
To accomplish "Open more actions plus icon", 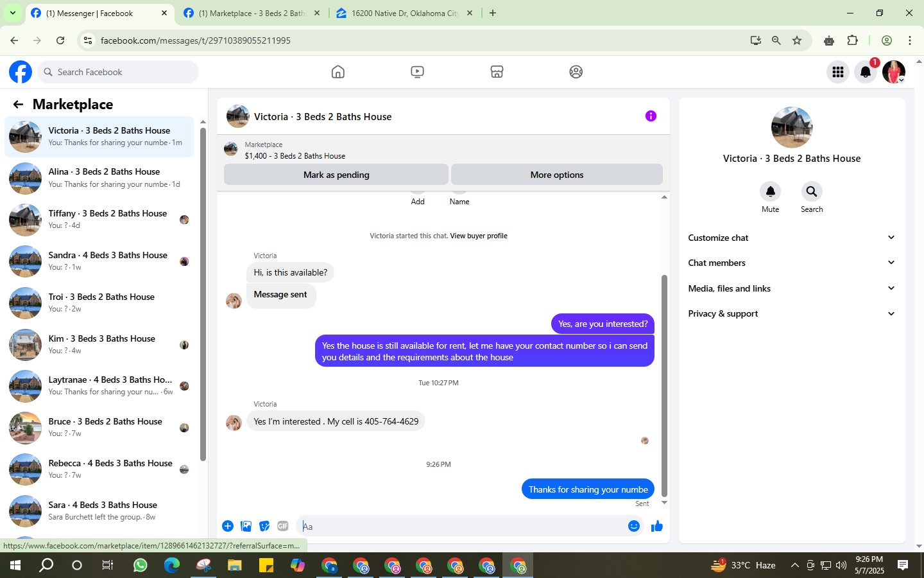I will click(228, 526).
